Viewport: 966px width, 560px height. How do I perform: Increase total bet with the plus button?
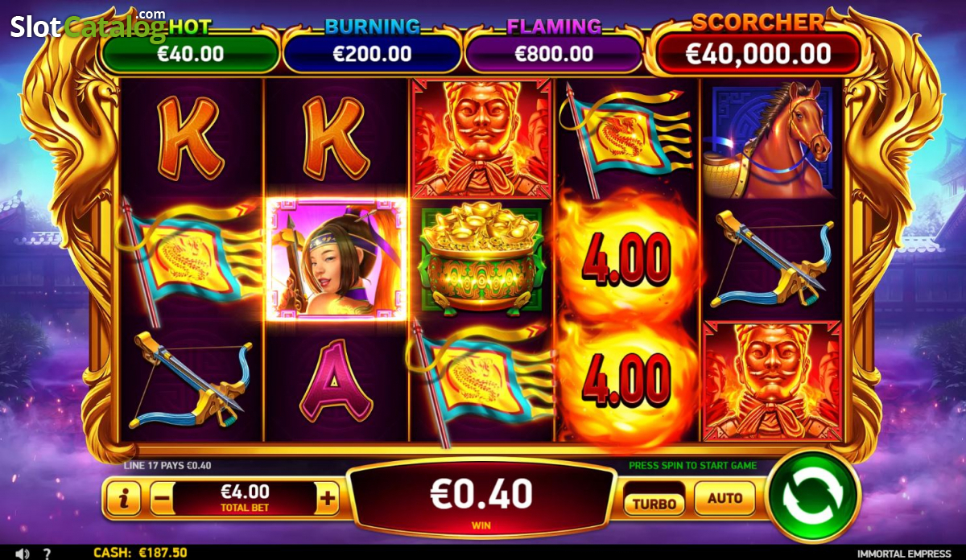pyautogui.click(x=327, y=500)
